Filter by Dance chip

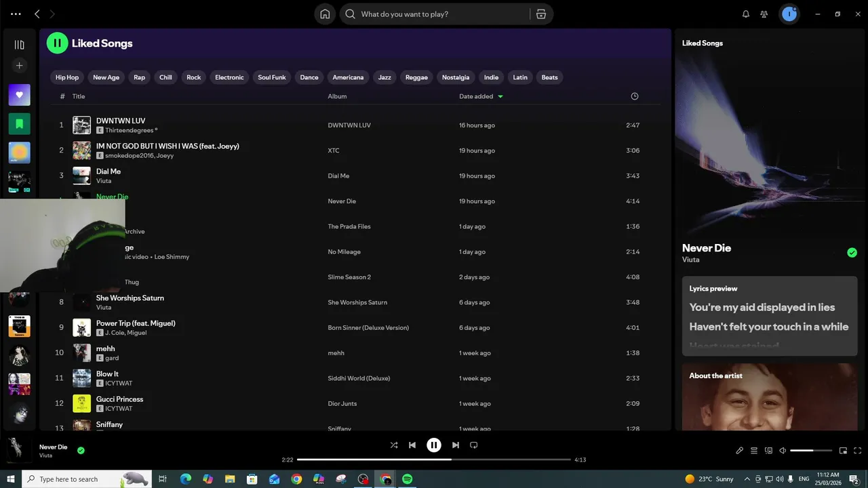click(x=309, y=77)
